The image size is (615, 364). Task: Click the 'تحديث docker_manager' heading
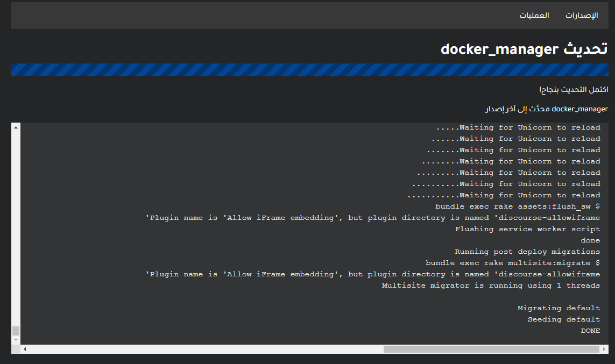pos(524,49)
